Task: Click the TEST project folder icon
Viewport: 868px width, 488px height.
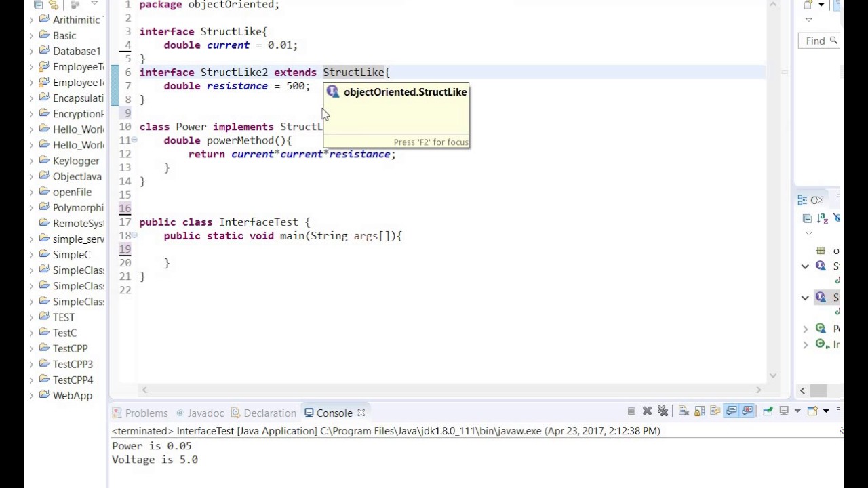Action: point(44,317)
